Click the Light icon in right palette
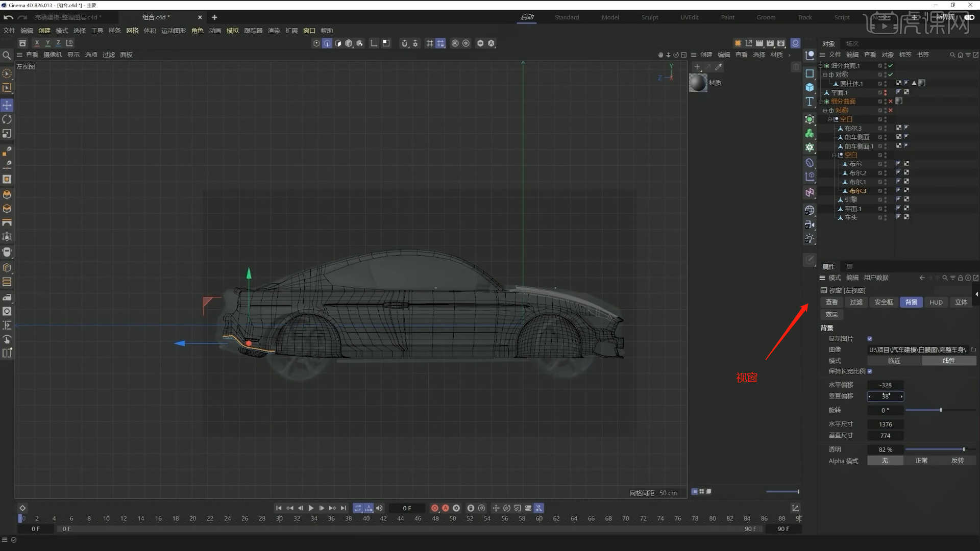980x551 pixels. pos(810,238)
